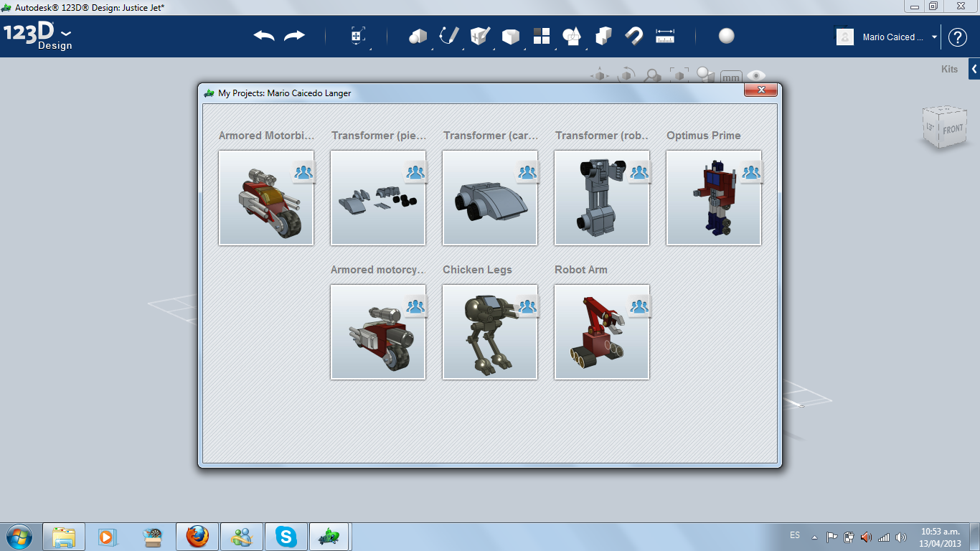Click the mm units button
The width and height of the screenshot is (980, 551).
[x=731, y=77]
